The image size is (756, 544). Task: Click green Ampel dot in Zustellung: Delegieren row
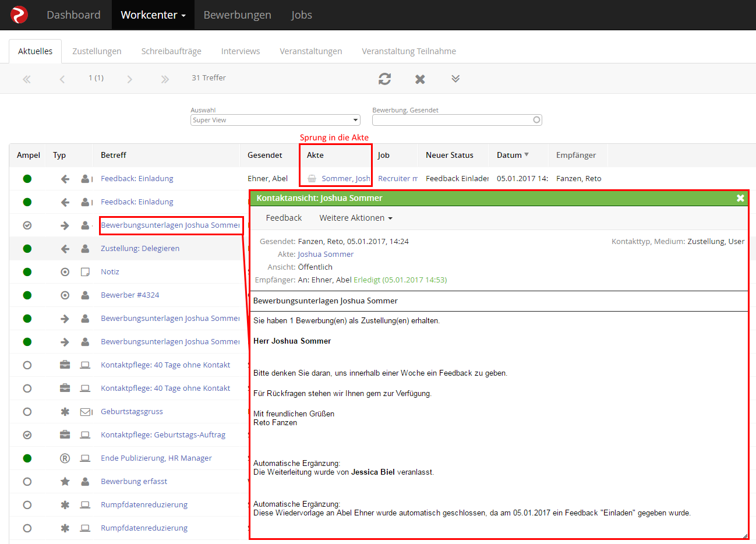click(27, 249)
